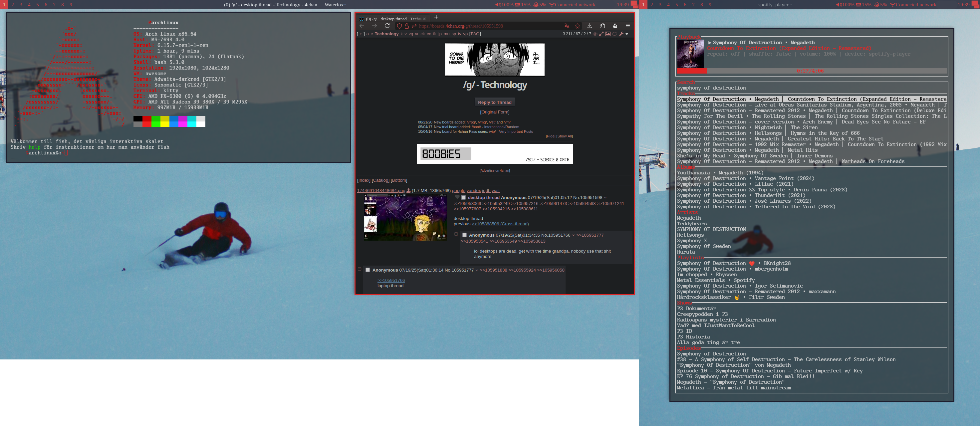Click the browser URL address field
Viewport: 980px width, 426px height.
pos(488,26)
